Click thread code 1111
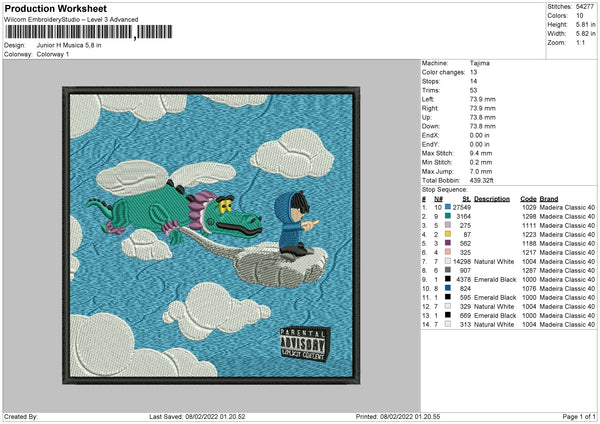This screenshot has height=424, width=600. click(x=530, y=225)
